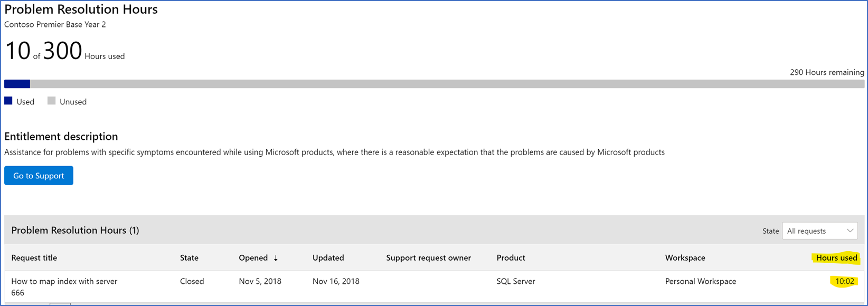
Task: Click the gray Unused legend swatch
Action: coord(51,101)
